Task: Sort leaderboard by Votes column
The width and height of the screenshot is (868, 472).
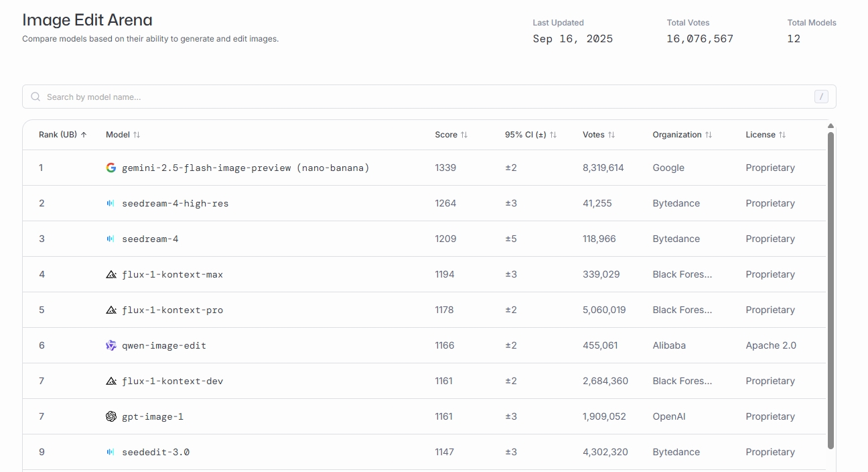Action: [x=598, y=135]
